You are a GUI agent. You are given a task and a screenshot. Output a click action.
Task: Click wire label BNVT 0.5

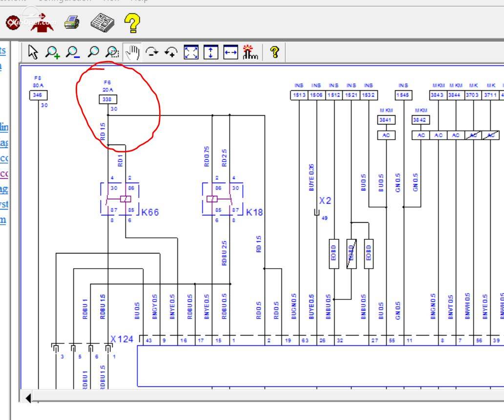coord(450,307)
